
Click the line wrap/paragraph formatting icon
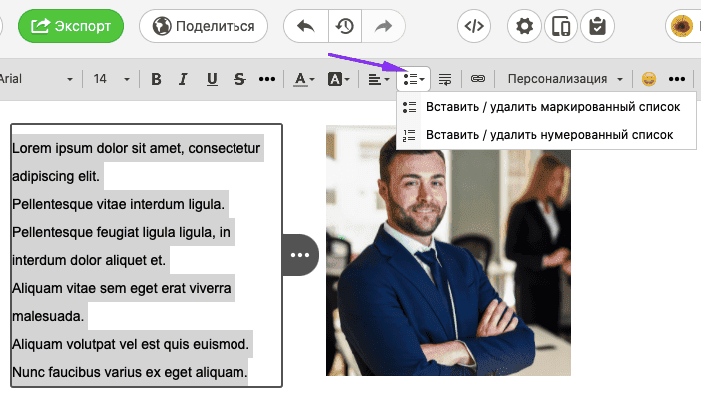click(445, 79)
